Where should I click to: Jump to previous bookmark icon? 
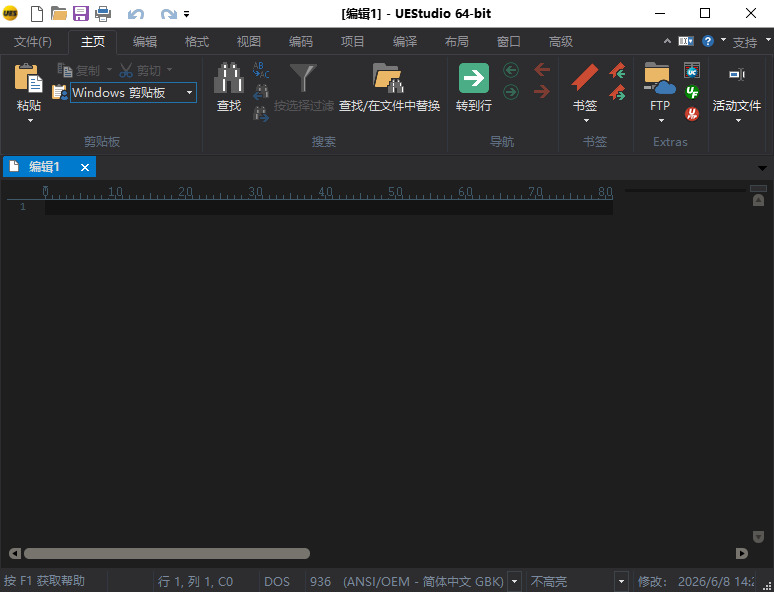tap(617, 71)
